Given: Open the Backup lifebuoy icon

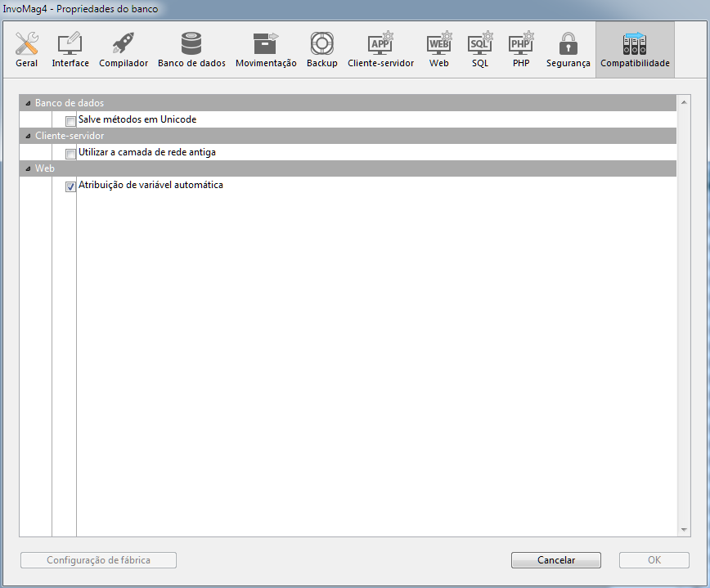Looking at the screenshot, I should point(322,43).
